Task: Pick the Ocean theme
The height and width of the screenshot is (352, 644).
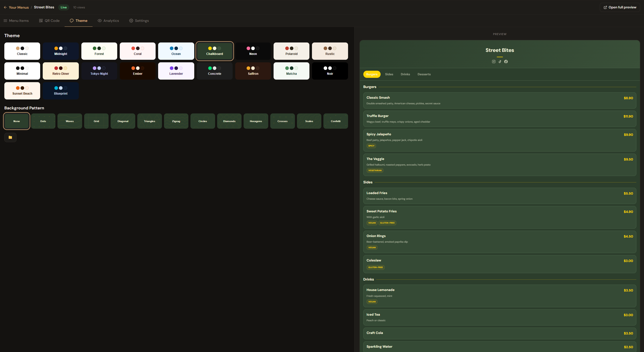Action: (x=176, y=51)
